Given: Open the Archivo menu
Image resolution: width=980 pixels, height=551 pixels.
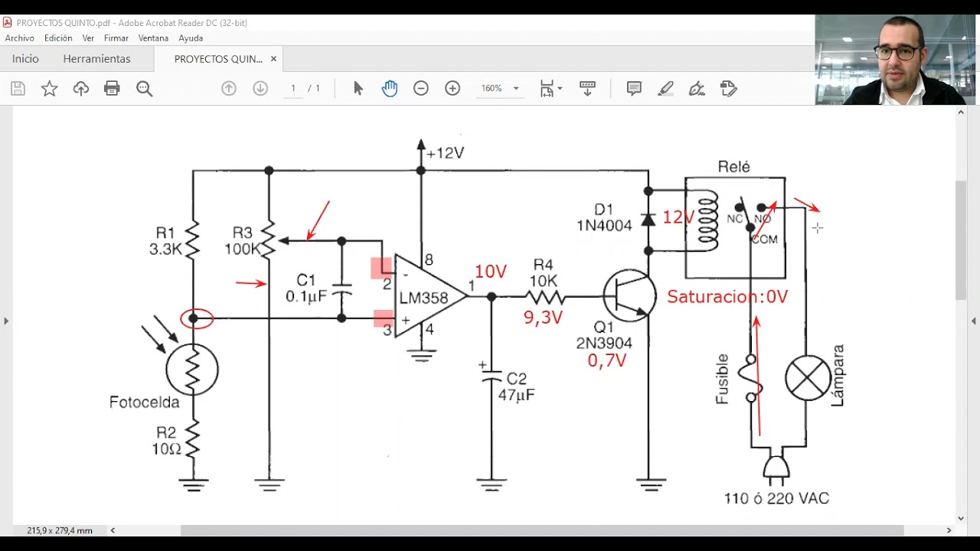Looking at the screenshot, I should coord(19,38).
